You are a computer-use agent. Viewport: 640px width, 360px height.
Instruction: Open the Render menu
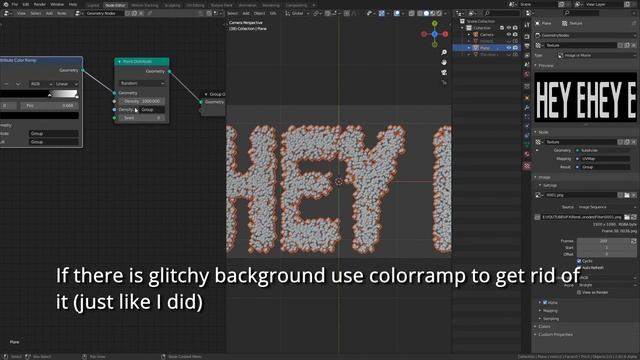pos(40,4)
